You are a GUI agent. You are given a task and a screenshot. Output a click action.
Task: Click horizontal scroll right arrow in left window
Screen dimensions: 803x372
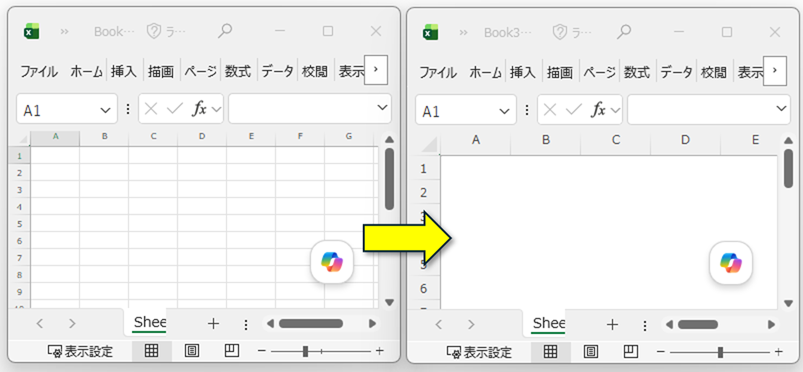click(x=372, y=324)
